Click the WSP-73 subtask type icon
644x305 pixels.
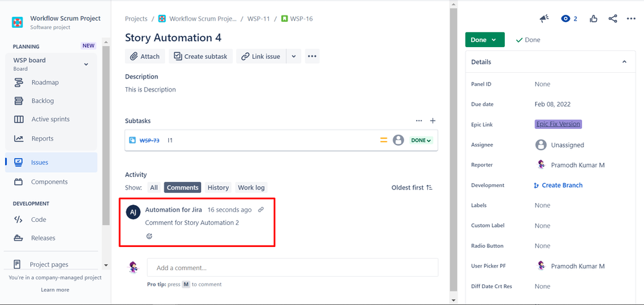coord(132,140)
